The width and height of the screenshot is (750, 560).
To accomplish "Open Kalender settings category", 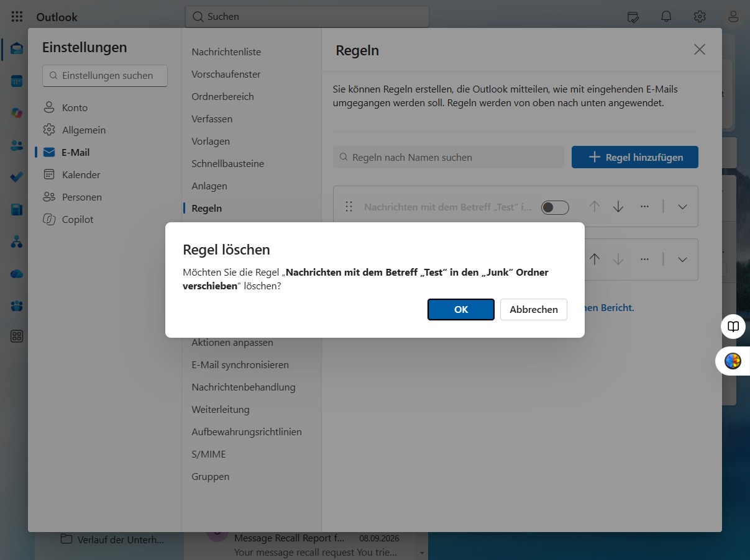I will click(72, 174).
